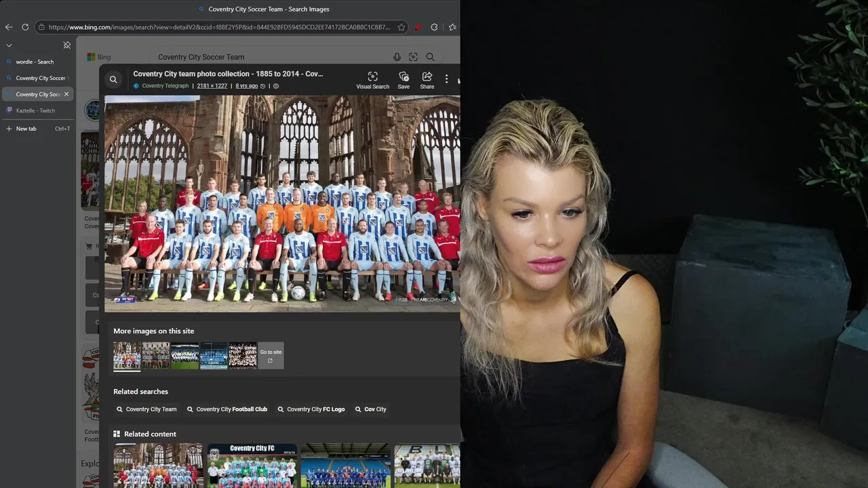This screenshot has height=488, width=868.
Task: Start voice search with the microphone icon
Action: 397,57
